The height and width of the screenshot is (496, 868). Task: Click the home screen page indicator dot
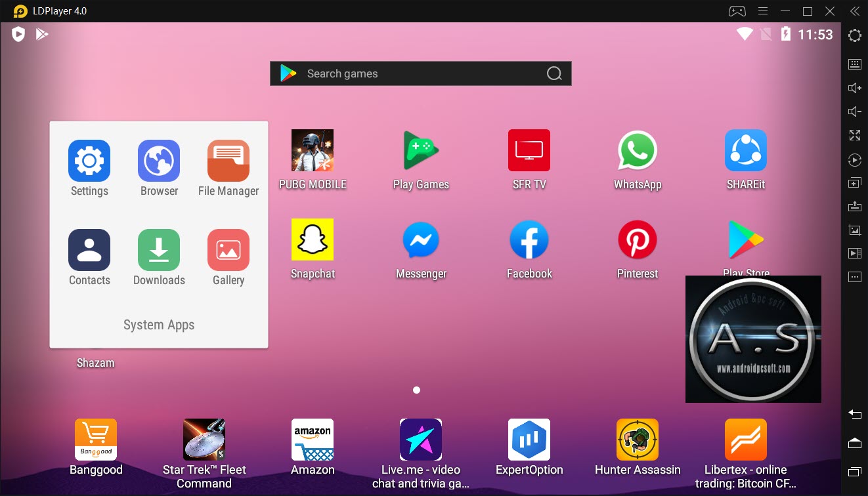coord(416,390)
